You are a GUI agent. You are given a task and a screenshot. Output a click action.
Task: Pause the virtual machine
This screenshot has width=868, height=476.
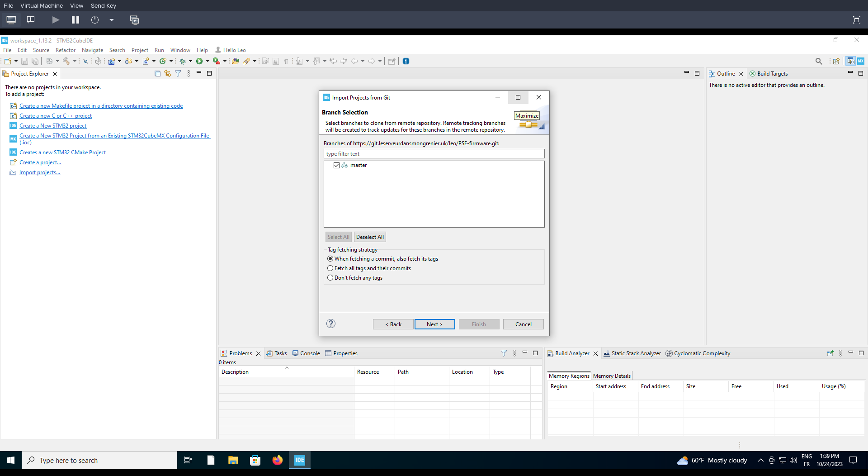click(75, 20)
